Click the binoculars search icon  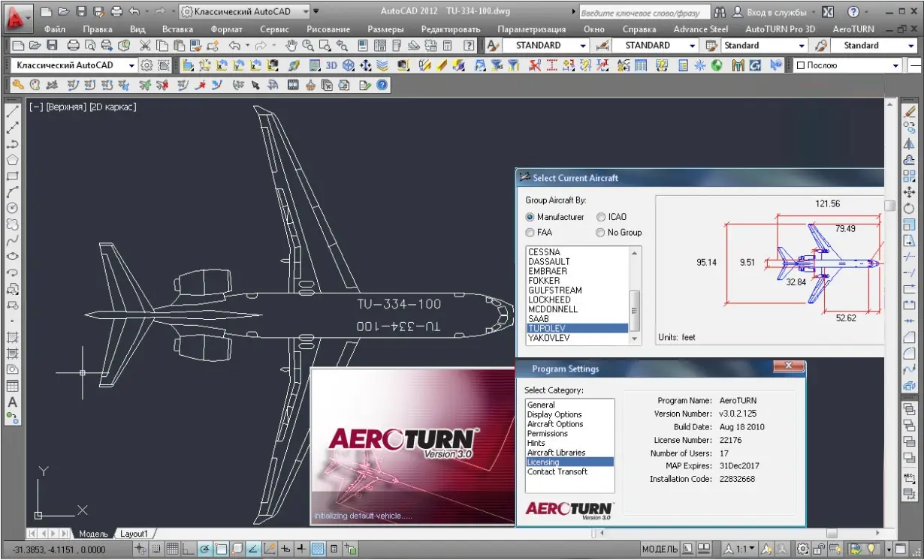click(720, 12)
